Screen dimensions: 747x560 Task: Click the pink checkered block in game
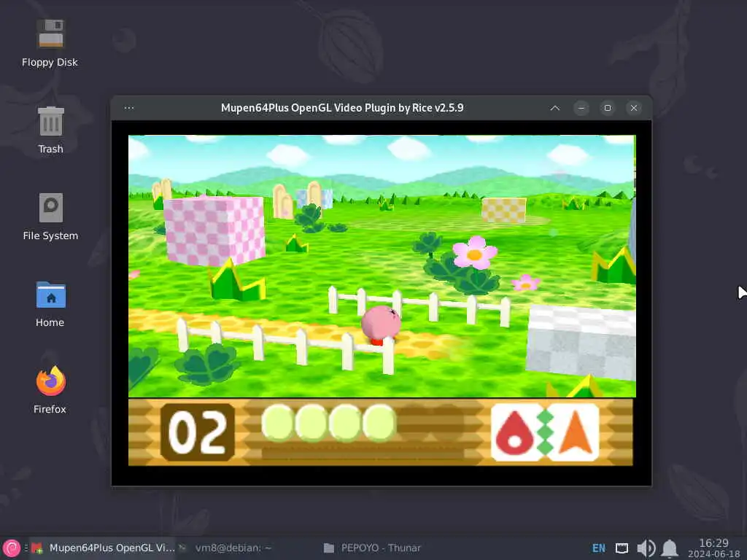click(214, 230)
